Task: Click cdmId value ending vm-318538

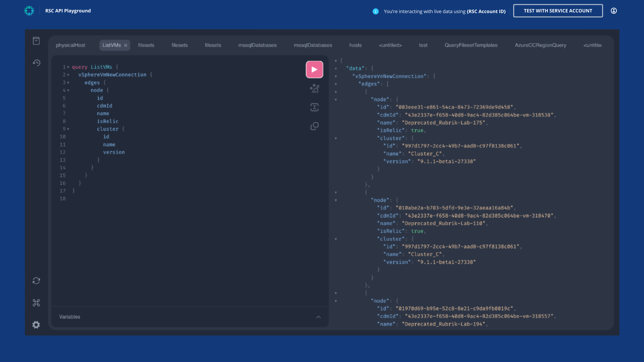Action: (479, 115)
